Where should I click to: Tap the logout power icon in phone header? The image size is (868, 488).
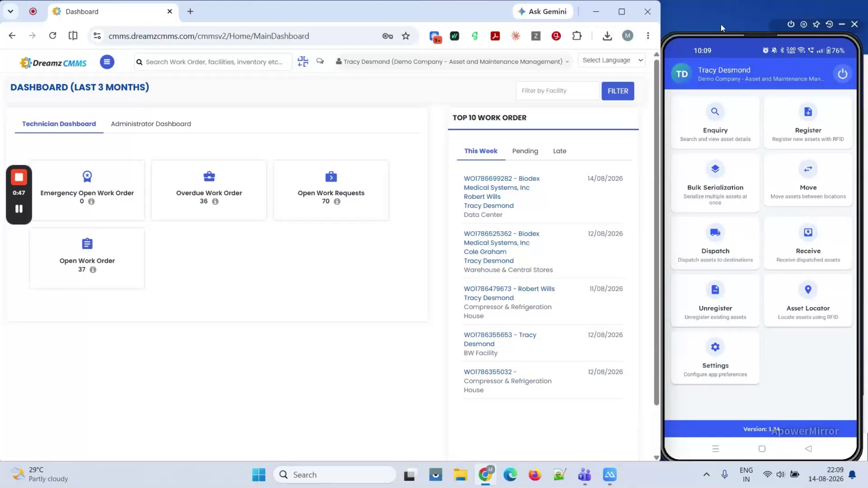click(x=842, y=74)
